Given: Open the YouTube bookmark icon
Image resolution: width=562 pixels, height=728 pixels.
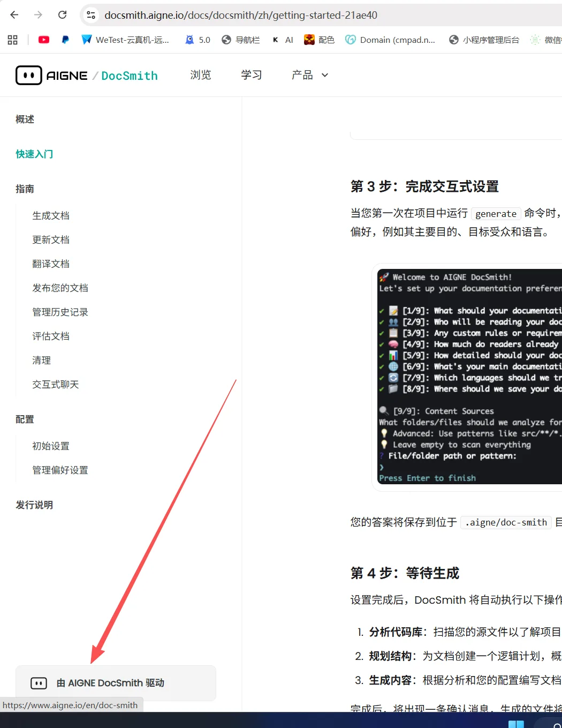Looking at the screenshot, I should [x=44, y=40].
